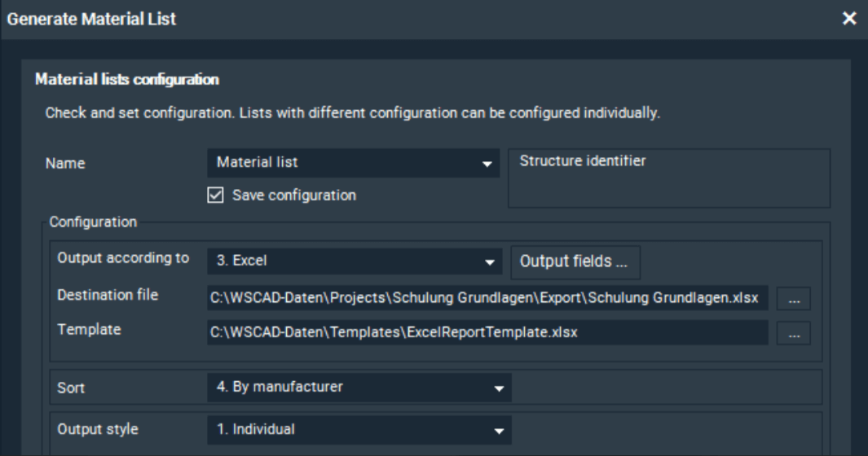Image resolution: width=868 pixels, height=456 pixels.
Task: Click the Destination file path field
Action: coord(487,299)
